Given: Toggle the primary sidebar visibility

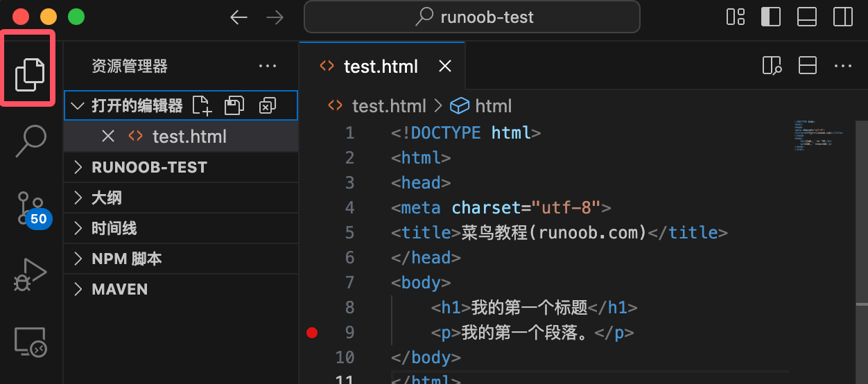Looking at the screenshot, I should tap(770, 17).
